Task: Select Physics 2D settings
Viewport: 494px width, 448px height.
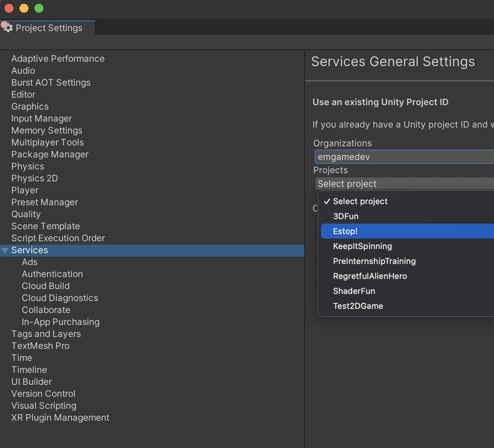Action: pyautogui.click(x=34, y=178)
